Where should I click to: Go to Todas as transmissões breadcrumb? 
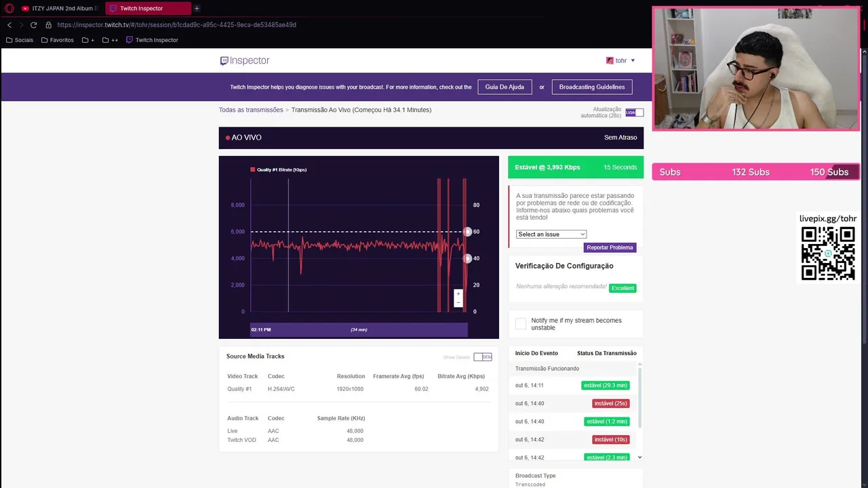tap(251, 110)
